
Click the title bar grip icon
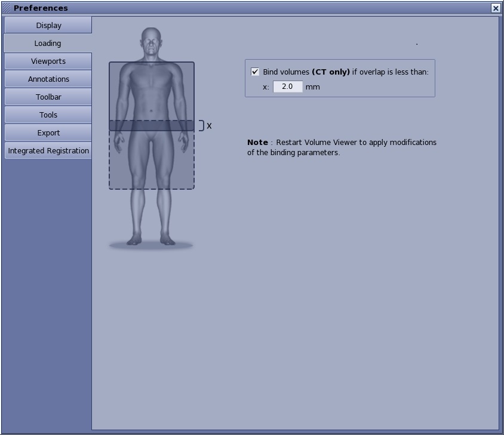(7, 8)
